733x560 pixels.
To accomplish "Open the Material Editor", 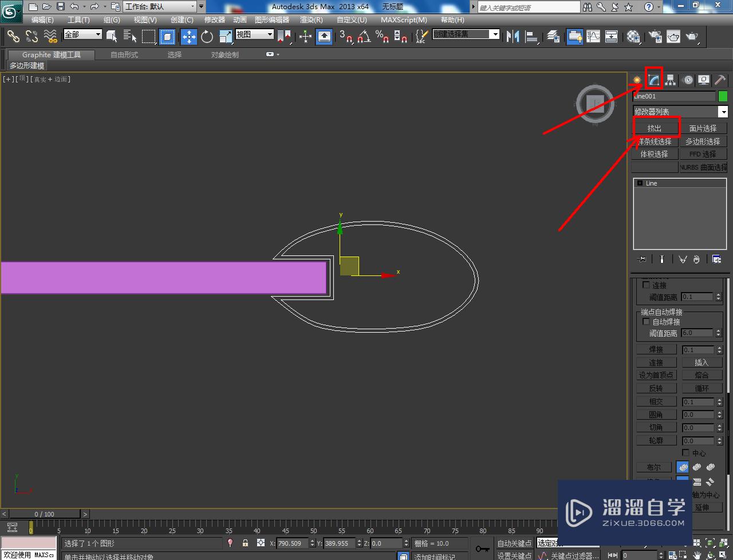I will click(633, 37).
